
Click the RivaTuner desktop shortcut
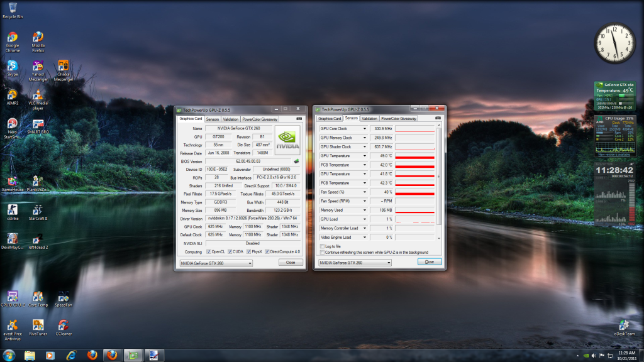pyautogui.click(x=38, y=327)
